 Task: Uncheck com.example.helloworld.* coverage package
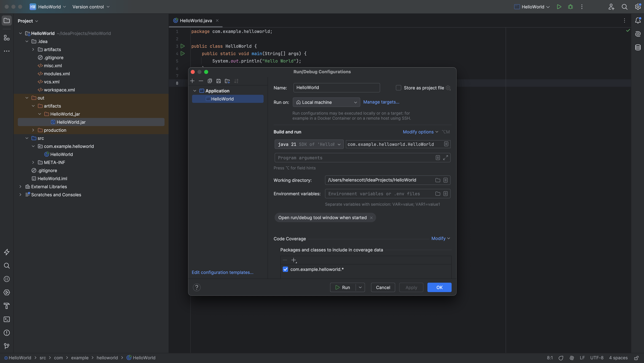285,269
